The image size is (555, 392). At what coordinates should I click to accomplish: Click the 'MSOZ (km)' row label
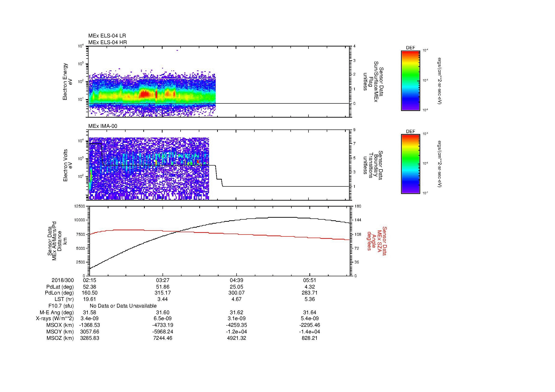(x=60, y=338)
